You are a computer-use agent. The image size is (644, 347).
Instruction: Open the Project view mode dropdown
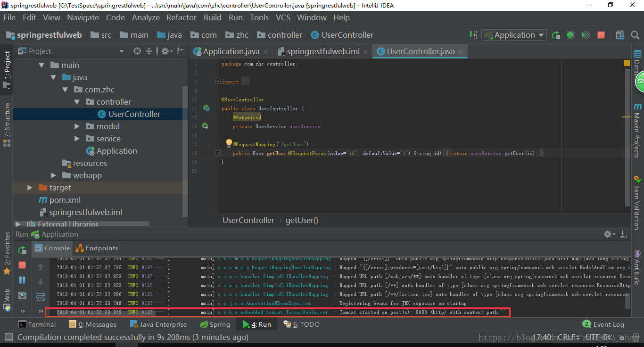tap(122, 51)
